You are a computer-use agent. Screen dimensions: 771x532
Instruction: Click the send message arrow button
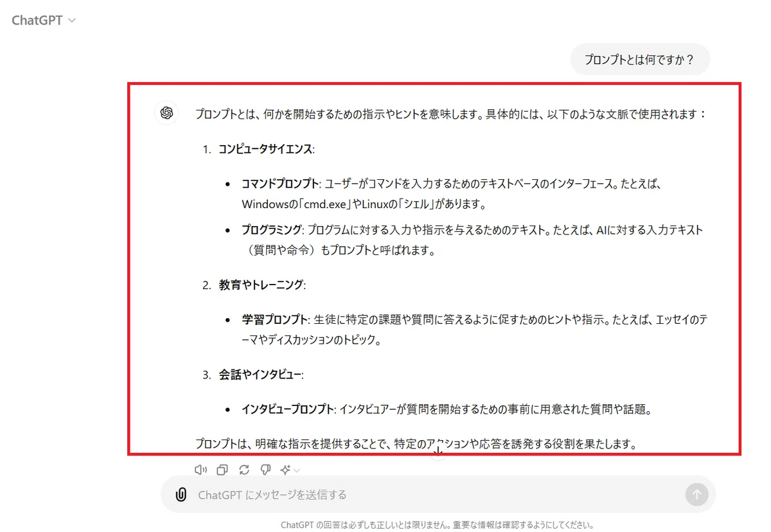tap(697, 494)
